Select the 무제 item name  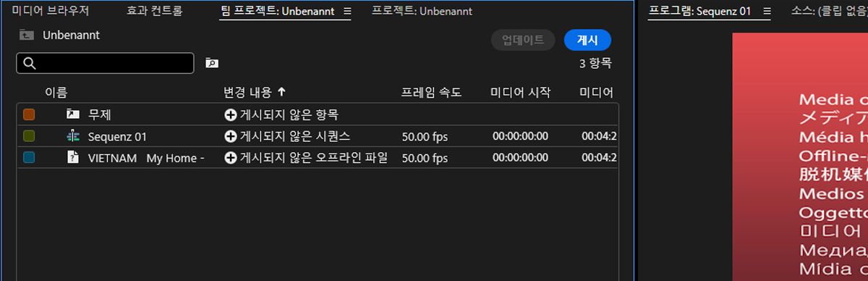(99, 114)
